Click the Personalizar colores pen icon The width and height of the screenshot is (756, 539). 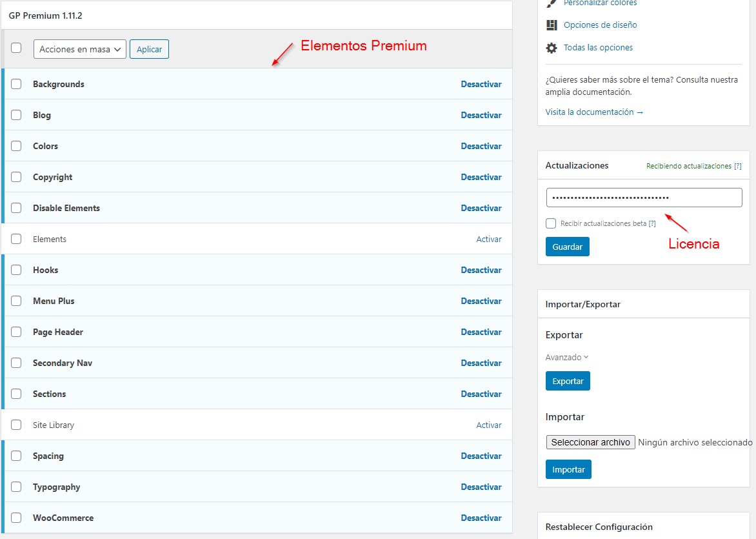[x=551, y=4]
